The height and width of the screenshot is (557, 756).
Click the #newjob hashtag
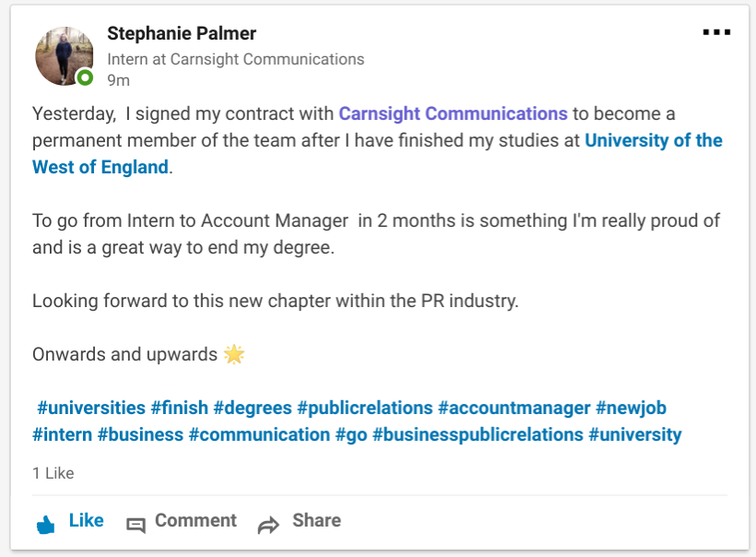click(x=631, y=408)
